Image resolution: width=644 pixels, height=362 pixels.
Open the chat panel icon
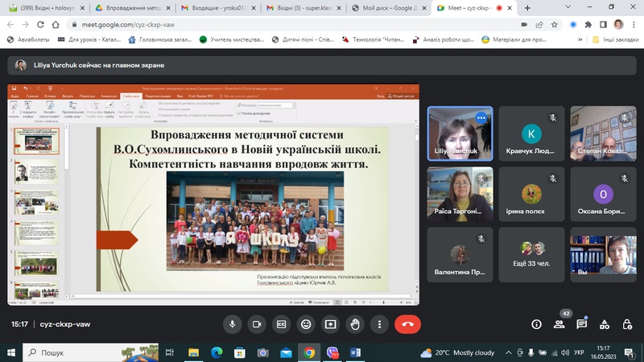pos(581,324)
